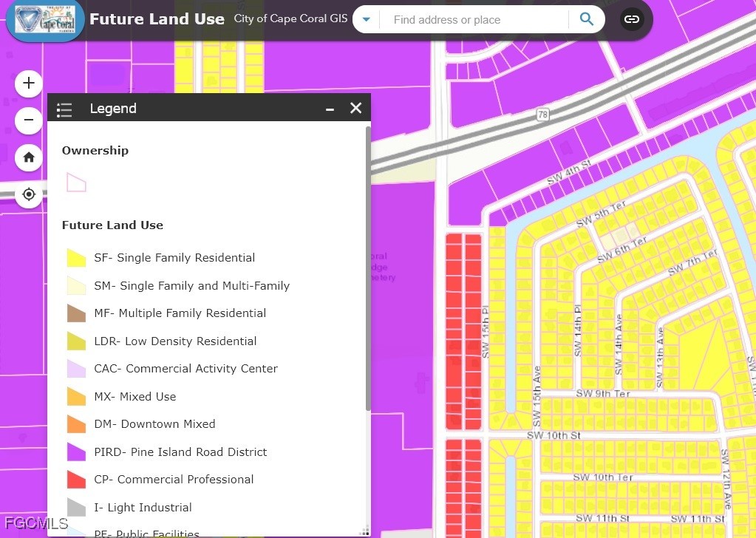The image size is (756, 538).
Task: Click the Legend panel resize handle
Action: 364,531
